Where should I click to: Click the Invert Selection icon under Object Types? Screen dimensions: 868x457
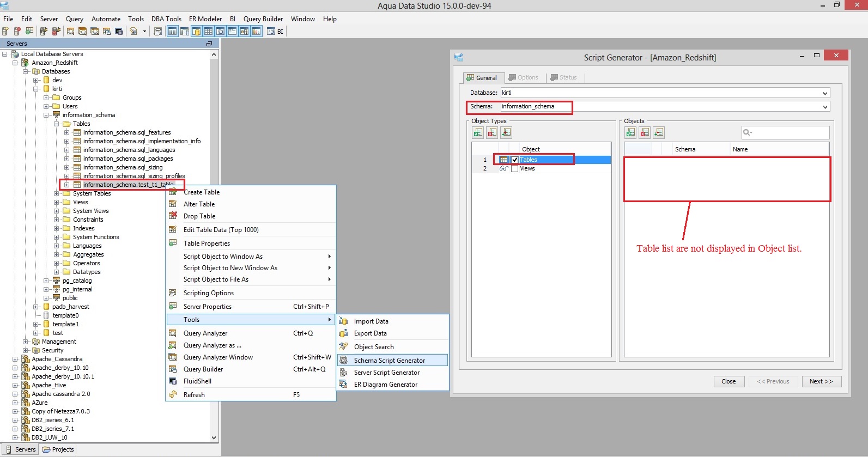(x=506, y=132)
